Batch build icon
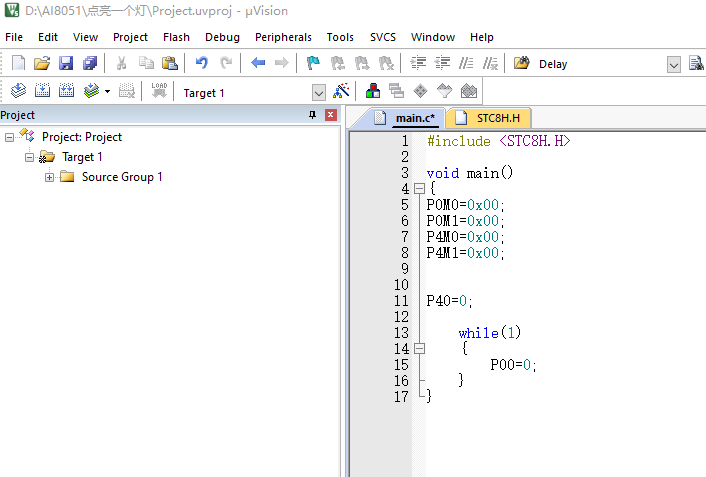This screenshot has height=477, width=706. (91, 91)
